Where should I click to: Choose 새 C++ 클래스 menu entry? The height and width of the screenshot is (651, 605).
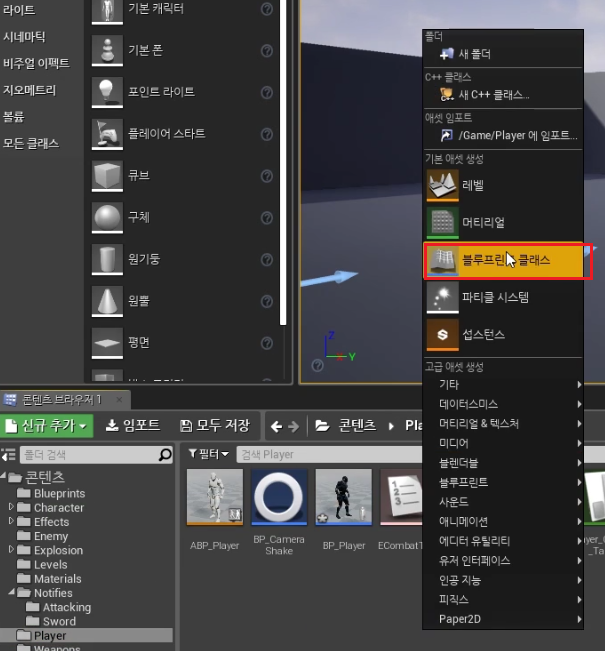point(503,95)
